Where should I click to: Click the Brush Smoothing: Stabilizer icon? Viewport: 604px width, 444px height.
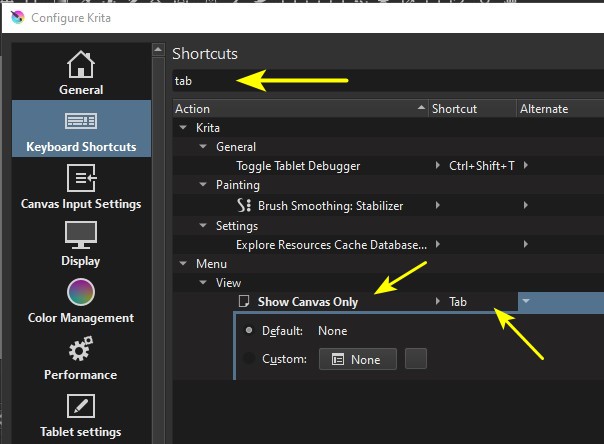point(244,205)
